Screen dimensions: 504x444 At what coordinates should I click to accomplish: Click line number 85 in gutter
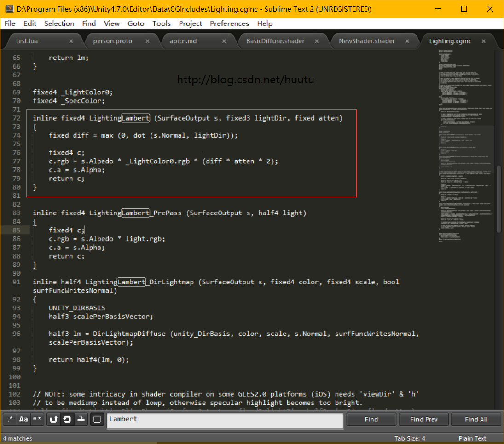[x=17, y=230]
